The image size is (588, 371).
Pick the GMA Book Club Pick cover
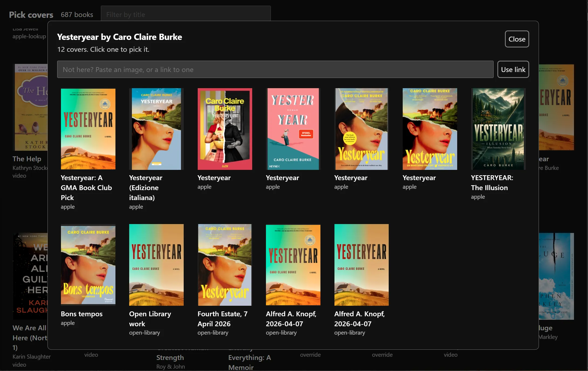pyautogui.click(x=88, y=129)
